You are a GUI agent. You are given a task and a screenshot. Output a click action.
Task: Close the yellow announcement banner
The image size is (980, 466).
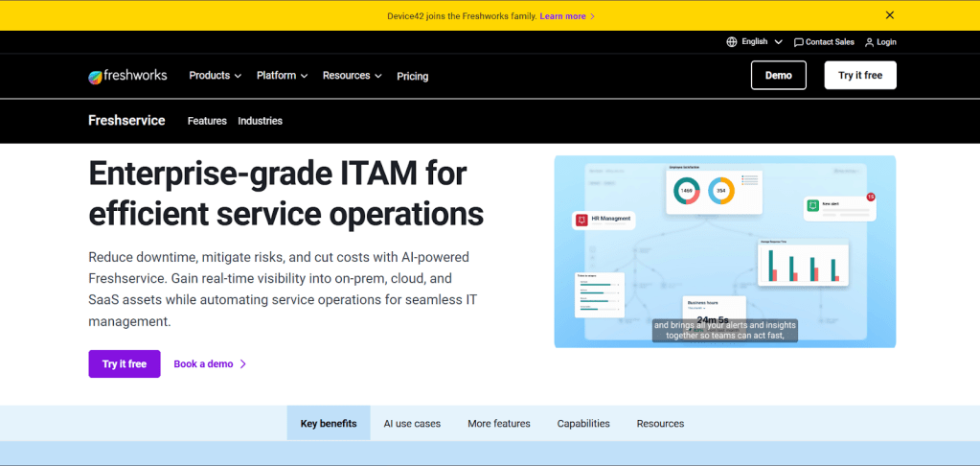point(889,15)
